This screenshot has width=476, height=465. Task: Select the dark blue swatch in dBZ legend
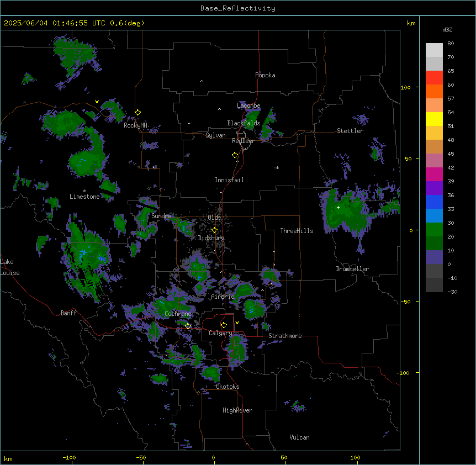pyautogui.click(x=434, y=202)
